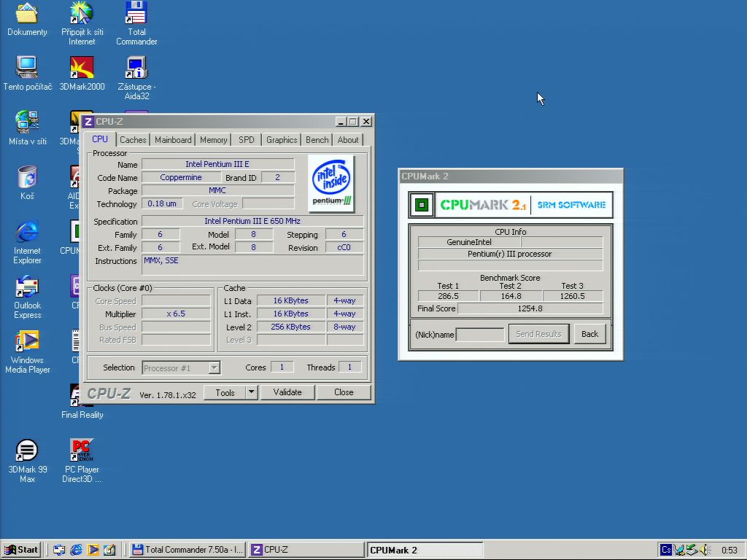Click the taskbar clock showing 0:53
Image resolution: width=747 pixels, height=560 pixels.
[x=729, y=550]
